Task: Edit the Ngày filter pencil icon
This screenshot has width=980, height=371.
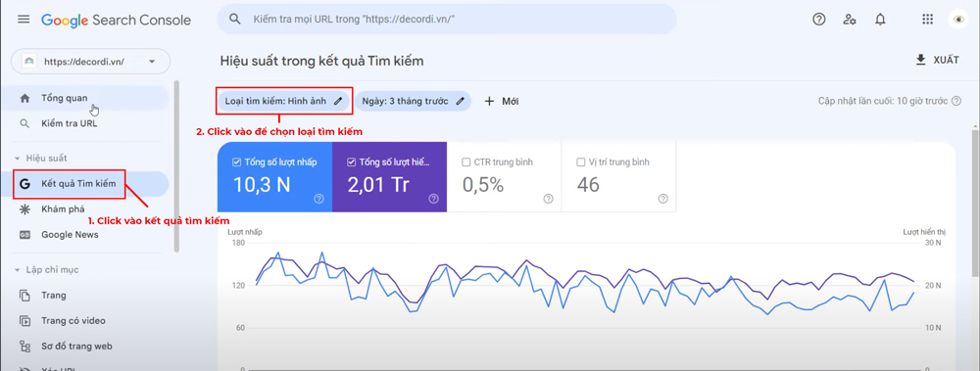Action: [x=460, y=101]
